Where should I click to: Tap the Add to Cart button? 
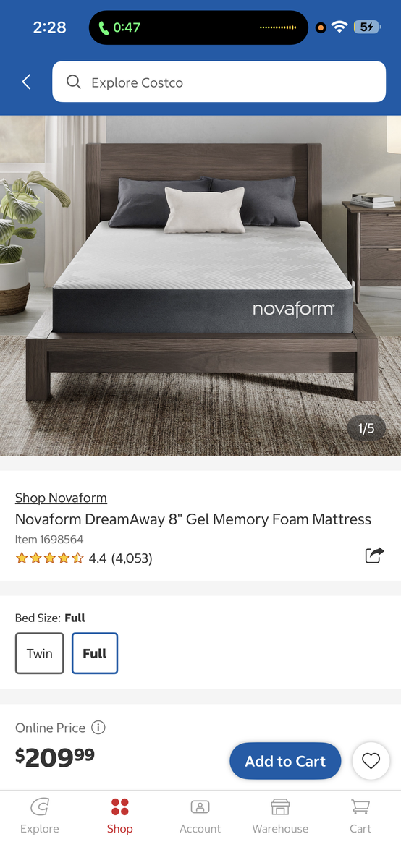(285, 761)
